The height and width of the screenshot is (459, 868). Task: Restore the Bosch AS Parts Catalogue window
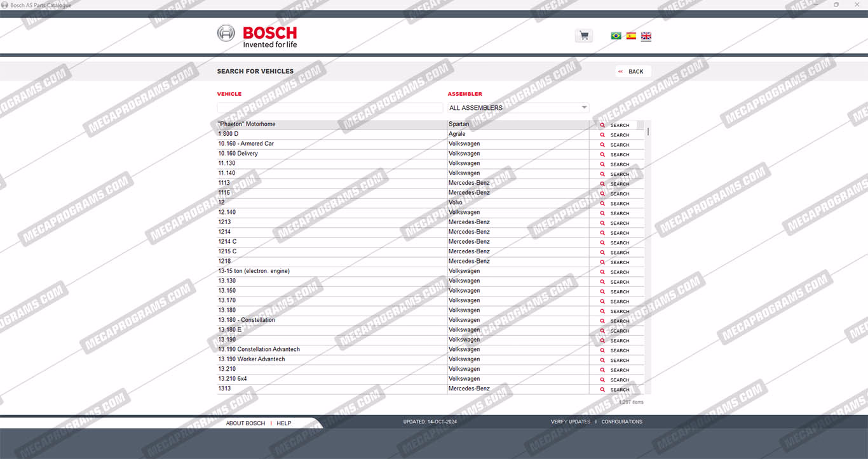836,4
